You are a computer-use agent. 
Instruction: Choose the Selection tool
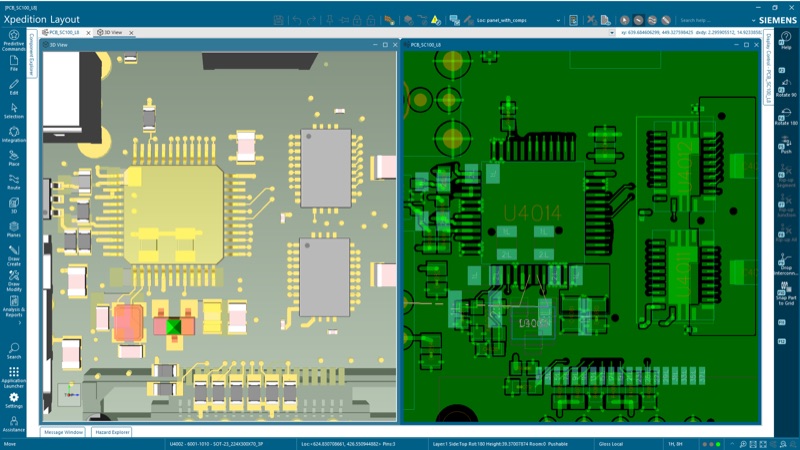pos(14,111)
